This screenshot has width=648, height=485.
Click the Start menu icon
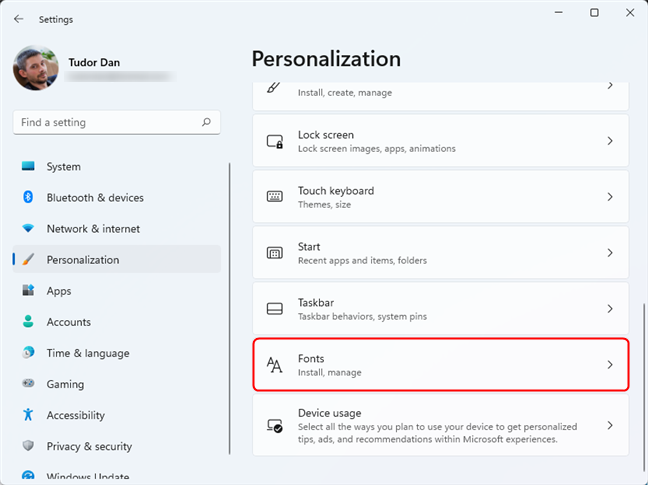tap(275, 252)
